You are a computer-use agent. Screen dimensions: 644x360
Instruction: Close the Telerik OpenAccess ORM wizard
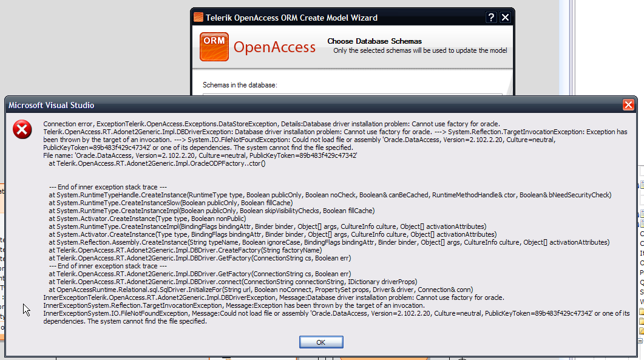(x=505, y=18)
